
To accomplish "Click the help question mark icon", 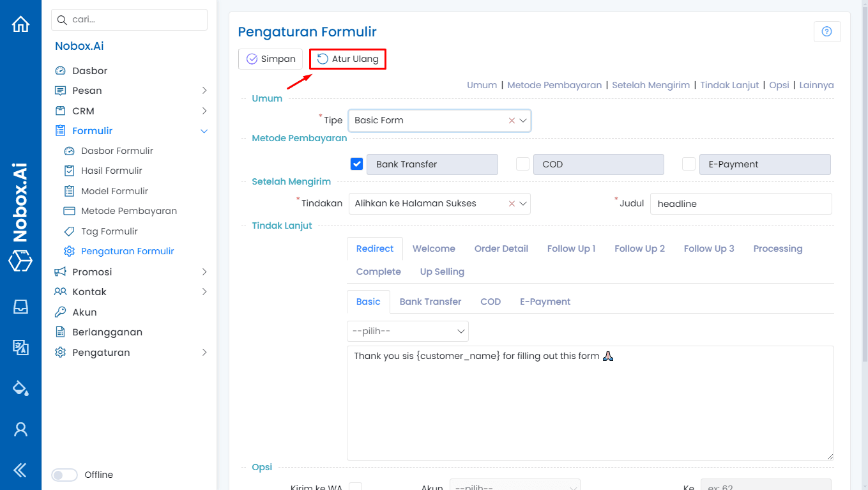I will pos(826,31).
